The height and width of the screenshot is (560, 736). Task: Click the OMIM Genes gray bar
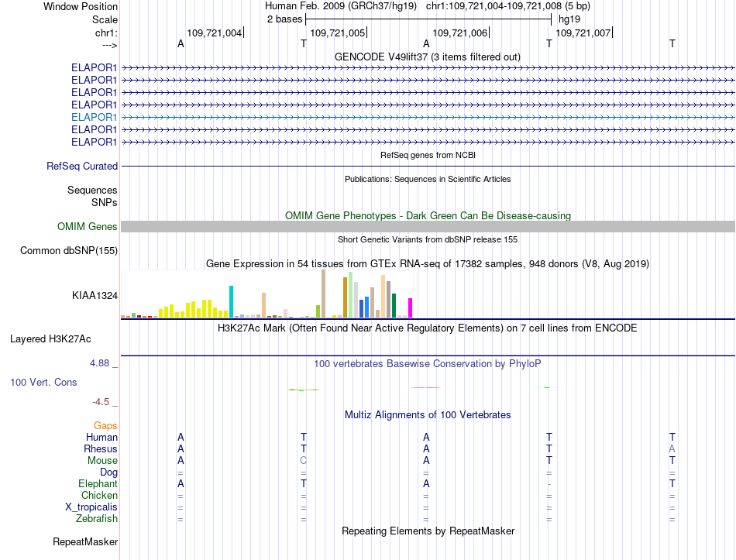(x=428, y=227)
